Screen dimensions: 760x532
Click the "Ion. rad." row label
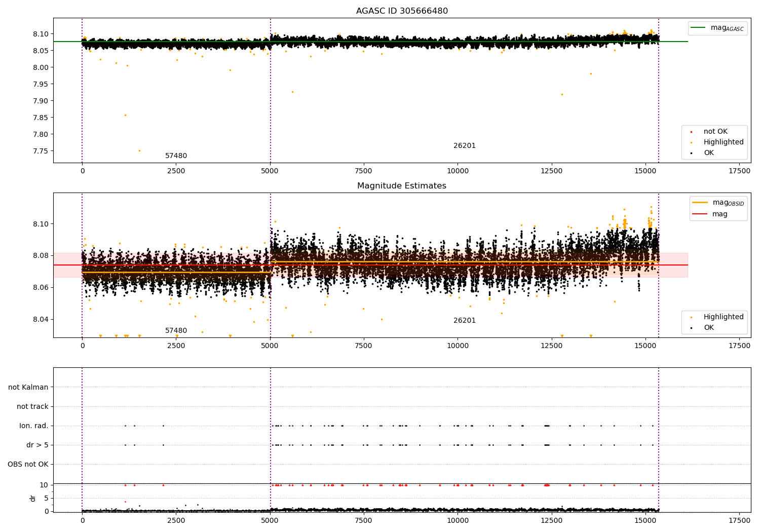coord(34,426)
